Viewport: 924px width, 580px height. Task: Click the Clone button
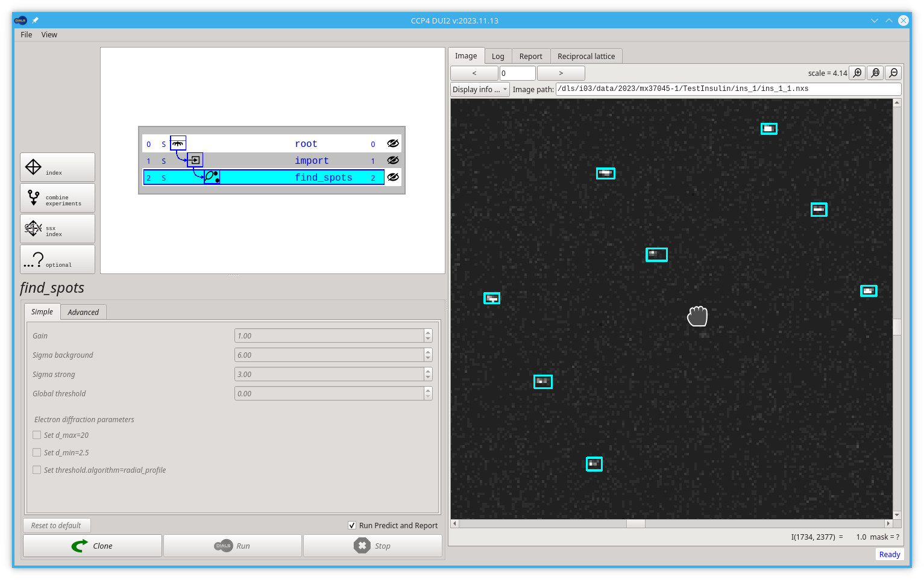tap(92, 546)
